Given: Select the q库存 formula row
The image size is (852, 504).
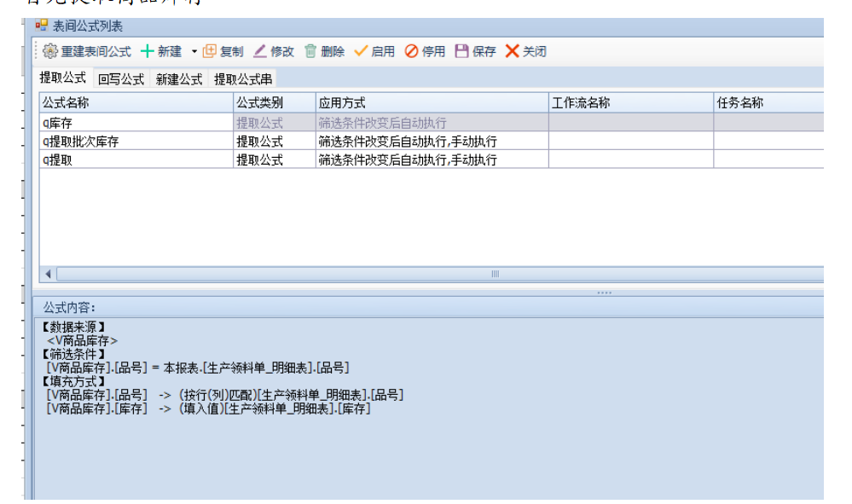Looking at the screenshot, I should point(136,123).
